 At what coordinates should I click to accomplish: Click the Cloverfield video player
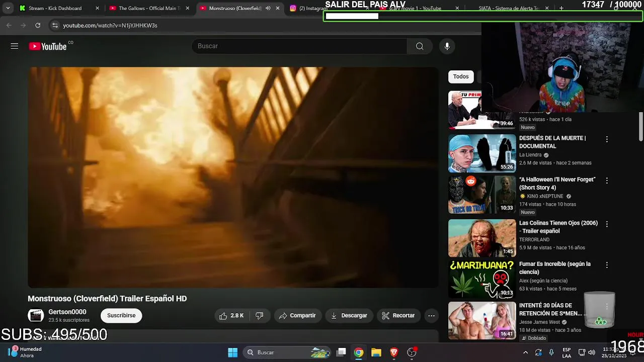233,177
